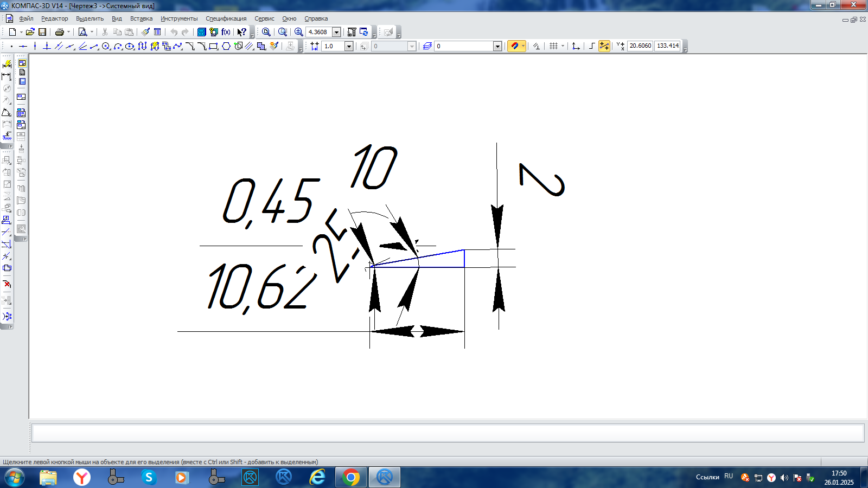The width and height of the screenshot is (868, 488).
Task: Click the refresh view icon
Action: pyautogui.click(x=364, y=32)
